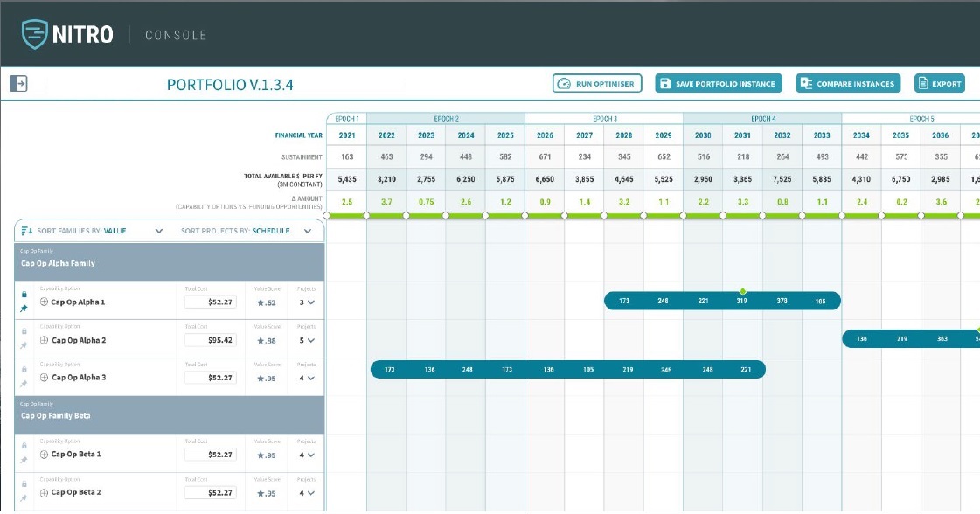Click the 2021 financial year column
This screenshot has height=514, width=980.
coord(347,135)
